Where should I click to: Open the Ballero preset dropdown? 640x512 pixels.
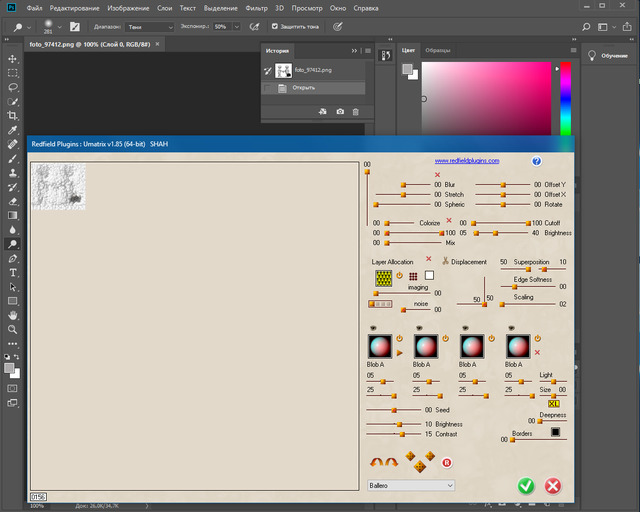point(411,485)
